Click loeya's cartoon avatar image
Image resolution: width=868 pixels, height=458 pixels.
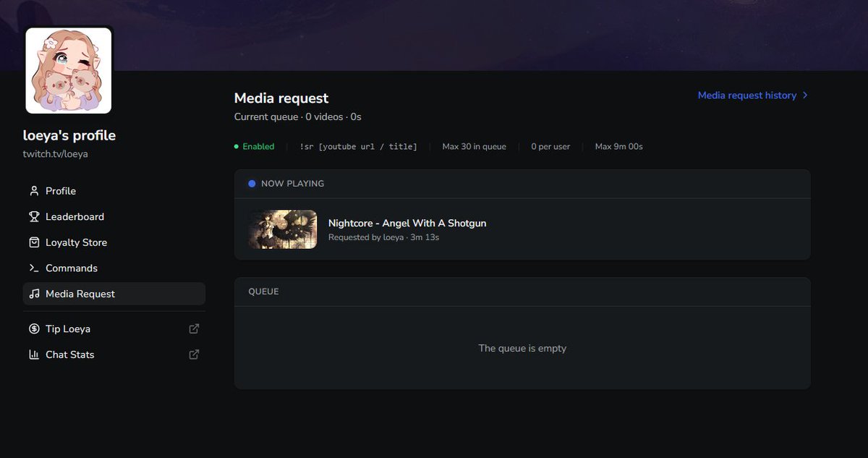coord(69,70)
